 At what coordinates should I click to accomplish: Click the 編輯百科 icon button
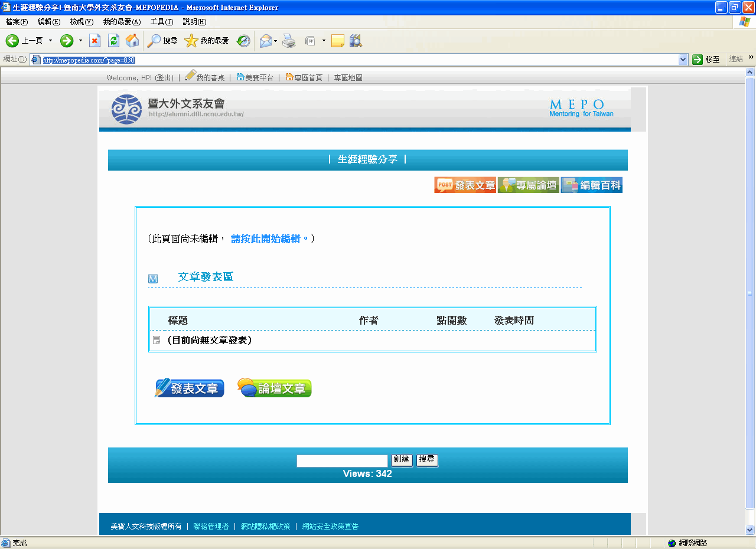(x=591, y=185)
